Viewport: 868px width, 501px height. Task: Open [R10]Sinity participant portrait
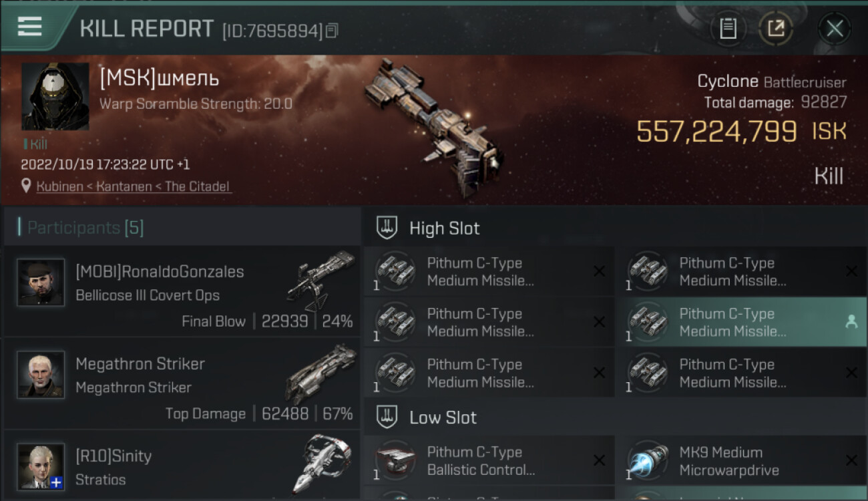click(x=41, y=467)
